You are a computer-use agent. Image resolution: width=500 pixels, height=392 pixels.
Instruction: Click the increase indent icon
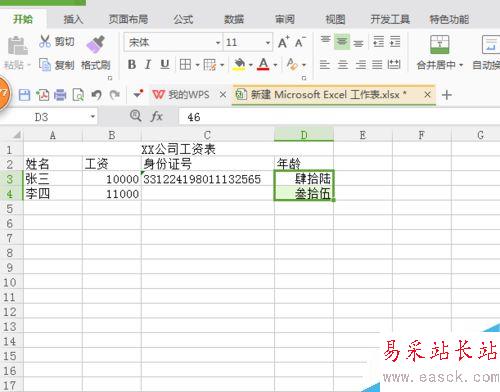(x=395, y=42)
